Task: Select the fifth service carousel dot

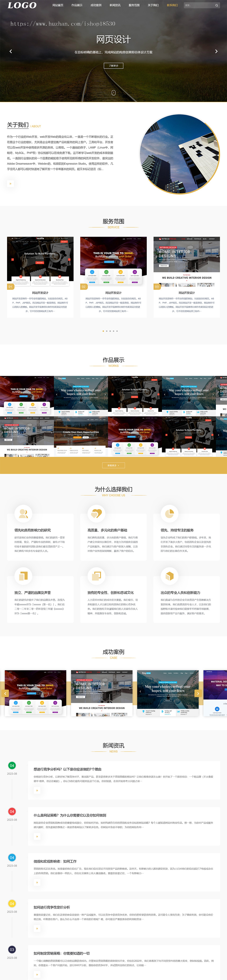Action: click(x=117, y=331)
